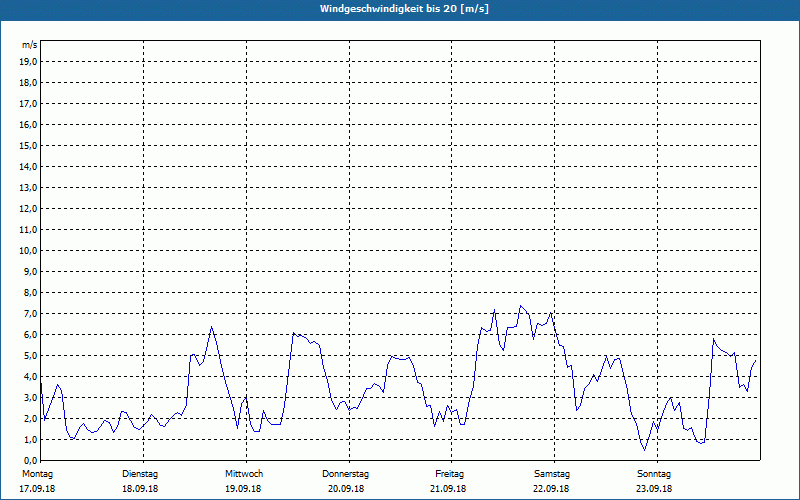Click the 5,0 axis value
The height and width of the screenshot is (500, 800).
(x=30, y=356)
